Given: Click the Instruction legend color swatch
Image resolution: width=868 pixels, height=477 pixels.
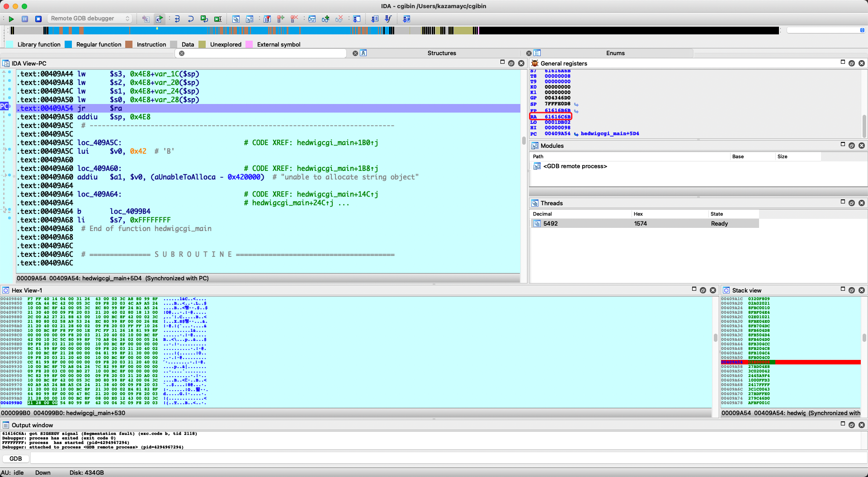Looking at the screenshot, I should click(x=129, y=44).
